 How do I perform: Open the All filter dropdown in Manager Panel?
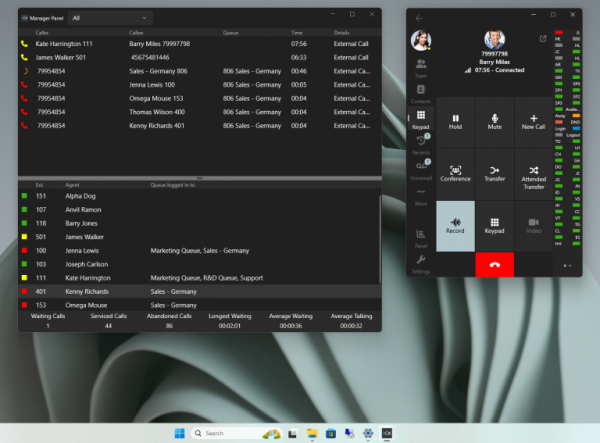[x=110, y=18]
